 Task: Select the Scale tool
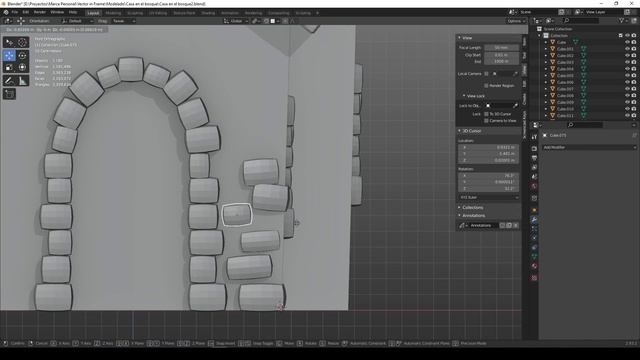pyautogui.click(x=9, y=67)
